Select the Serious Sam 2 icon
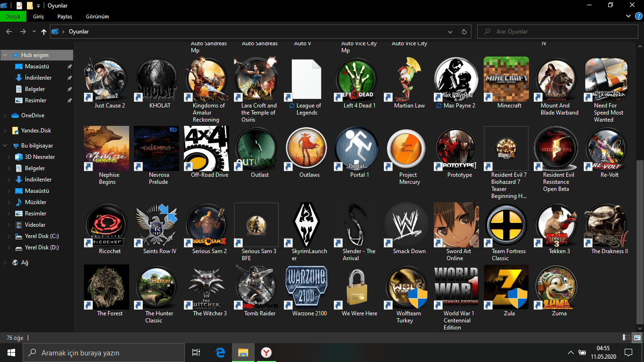This screenshot has height=362, width=644. click(x=206, y=225)
